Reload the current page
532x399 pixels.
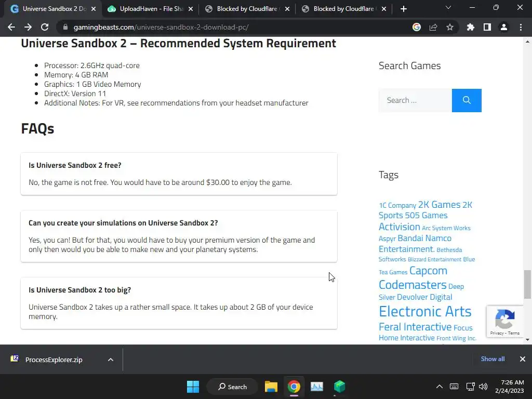[45, 27]
